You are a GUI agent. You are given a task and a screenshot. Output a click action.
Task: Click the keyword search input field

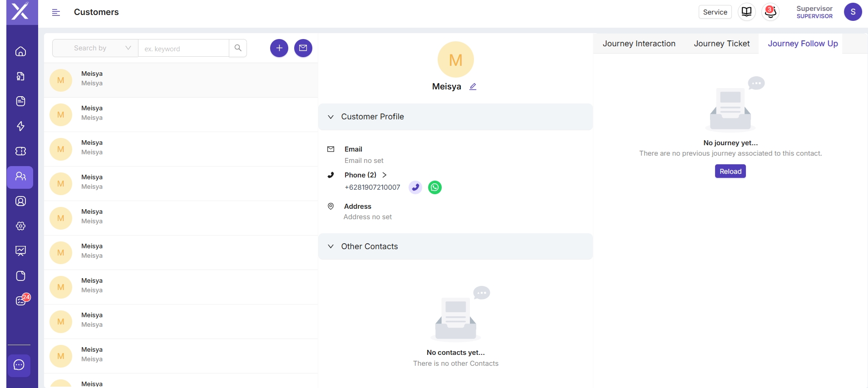point(183,49)
